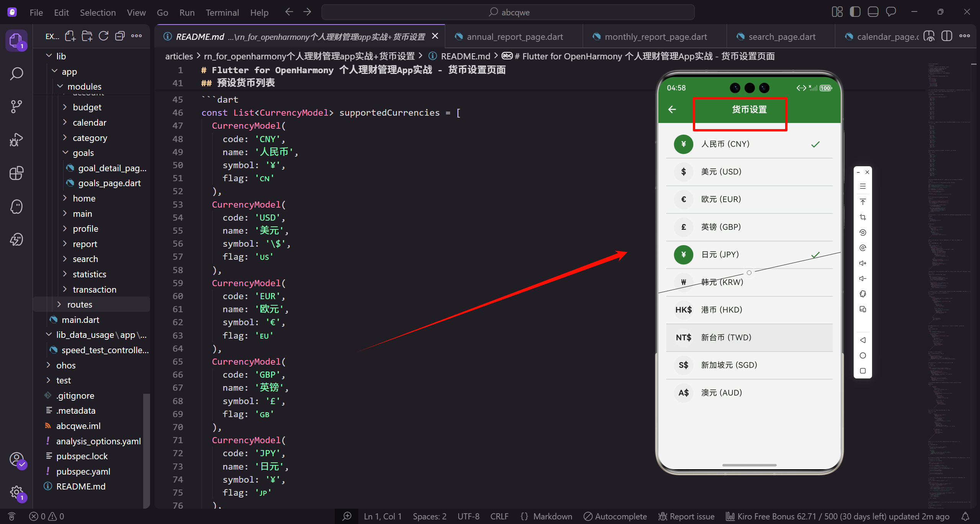This screenshot has height=524, width=980.
Task: Click emulator home circle button
Action: pyautogui.click(x=862, y=355)
